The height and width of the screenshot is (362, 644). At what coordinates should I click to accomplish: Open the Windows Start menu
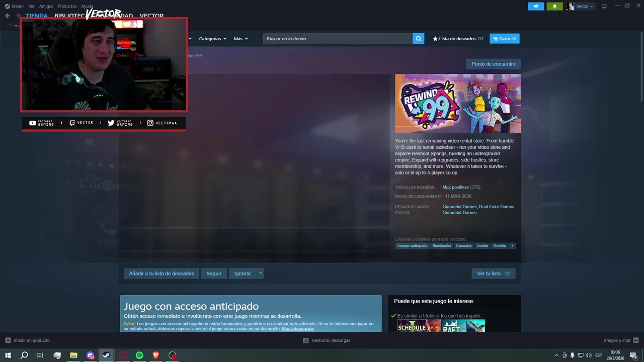[8, 355]
